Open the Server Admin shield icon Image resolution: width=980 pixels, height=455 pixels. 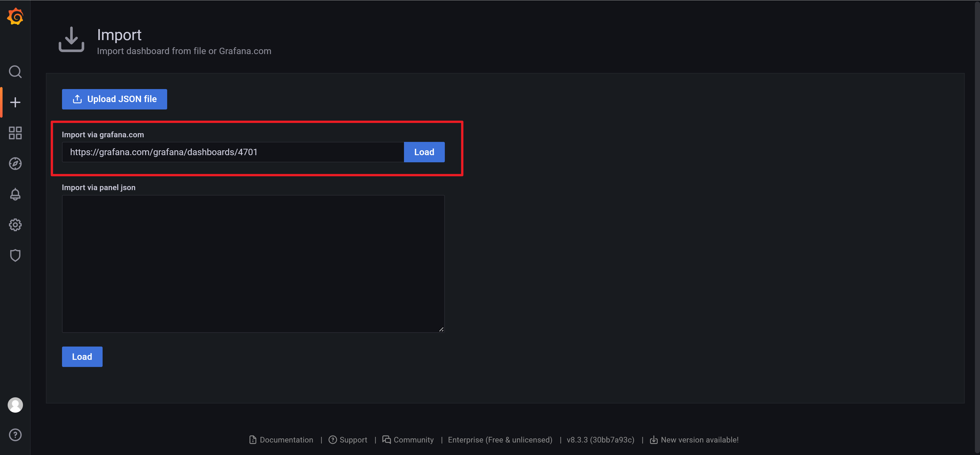[15, 255]
